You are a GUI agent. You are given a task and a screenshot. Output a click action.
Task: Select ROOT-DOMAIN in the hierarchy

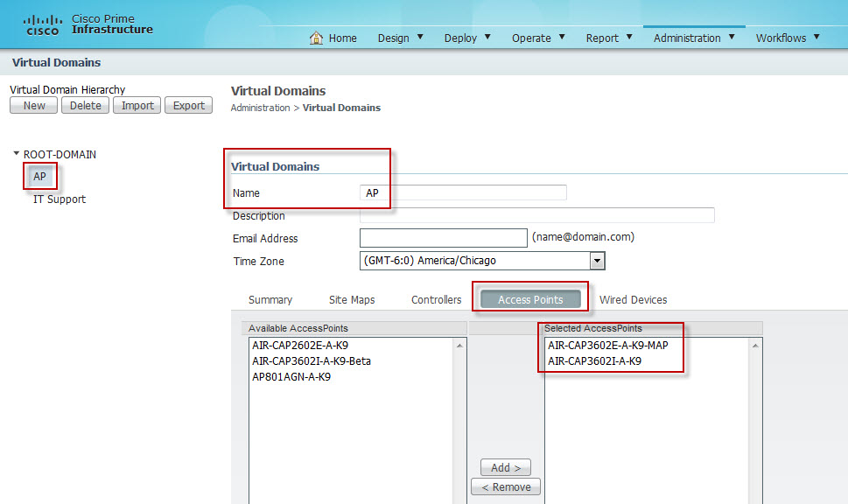(x=60, y=155)
